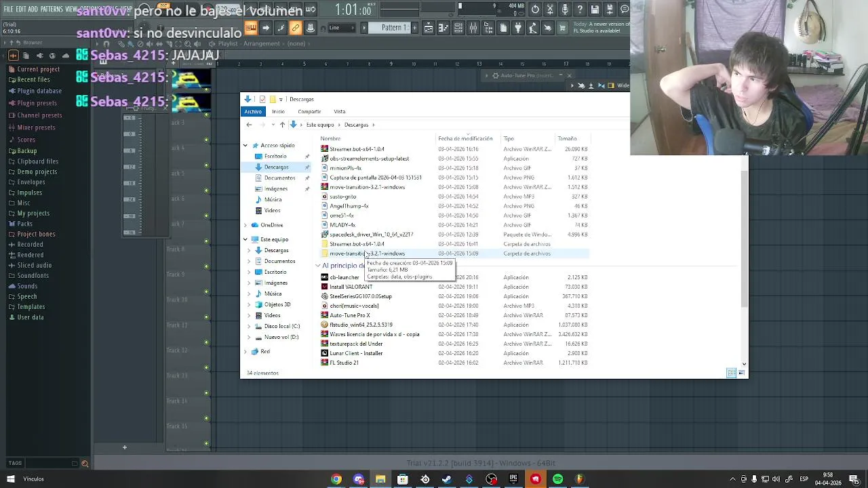Open the Compartir ribbon tab
The image size is (868, 488).
309,111
